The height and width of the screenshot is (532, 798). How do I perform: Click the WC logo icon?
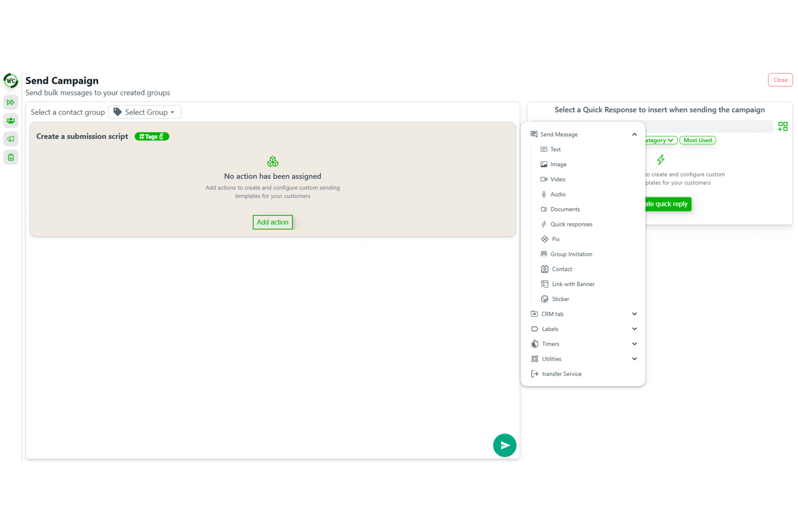(x=11, y=81)
